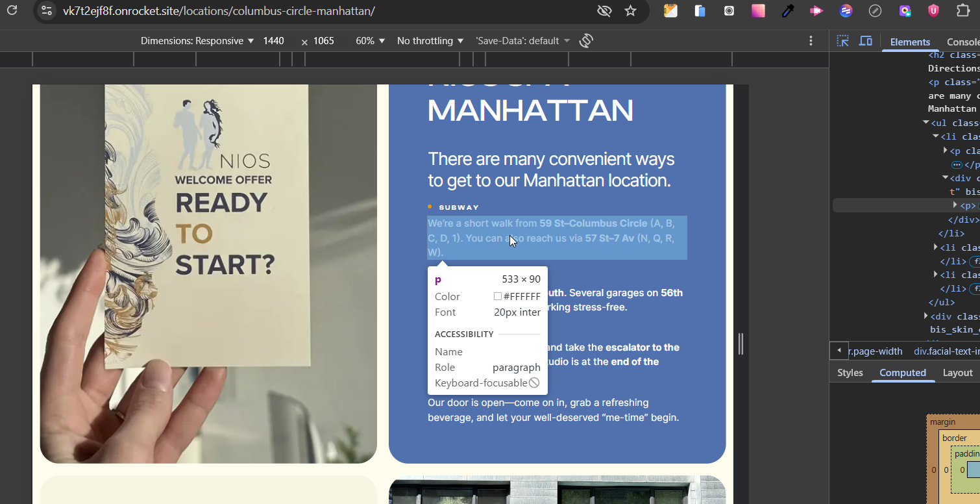Click the crossed-out eye icon in address bar
The image size is (980, 504).
pos(604,11)
